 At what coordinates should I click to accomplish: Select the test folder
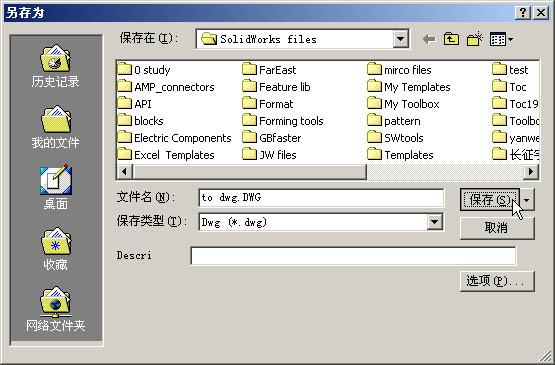[510, 70]
